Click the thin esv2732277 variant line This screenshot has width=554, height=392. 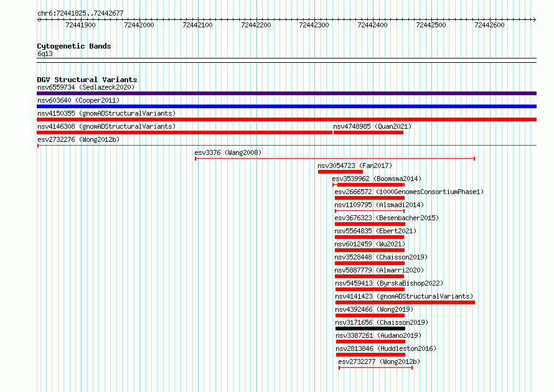point(375,368)
